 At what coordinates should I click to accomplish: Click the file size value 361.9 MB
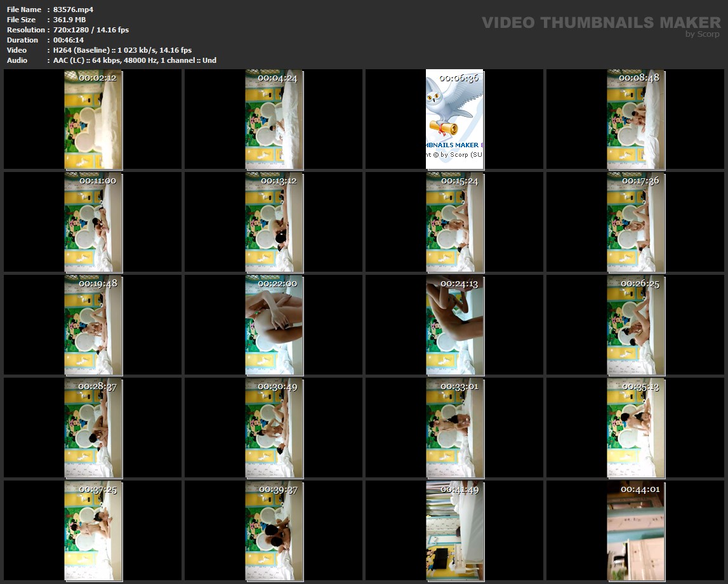[69, 20]
